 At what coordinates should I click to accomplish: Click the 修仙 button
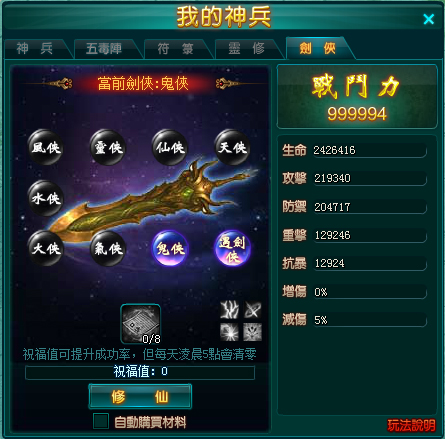pos(140,396)
